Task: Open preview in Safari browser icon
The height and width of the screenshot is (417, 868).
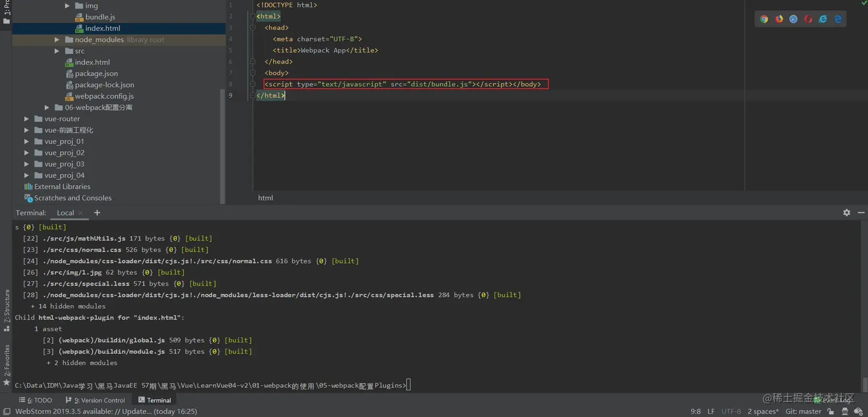Action: (793, 19)
